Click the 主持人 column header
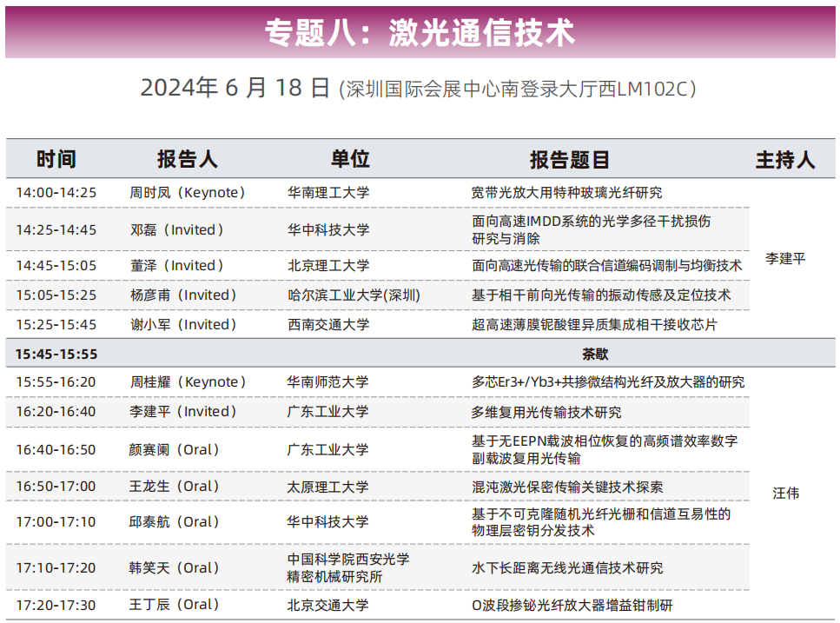This screenshot has height=623, width=840. tap(785, 160)
